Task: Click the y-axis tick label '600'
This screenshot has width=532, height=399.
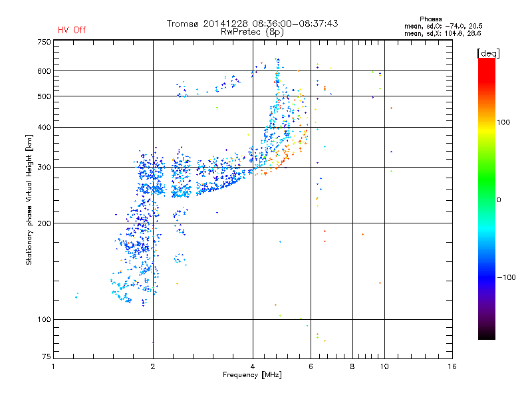Action: pos(44,71)
